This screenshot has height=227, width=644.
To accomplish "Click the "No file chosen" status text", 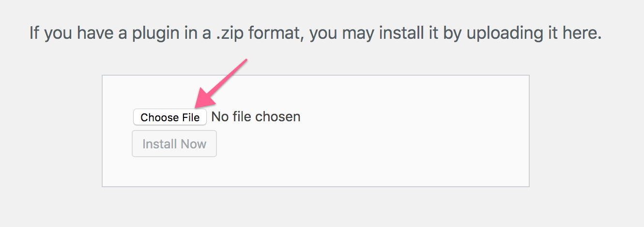I will (x=256, y=117).
